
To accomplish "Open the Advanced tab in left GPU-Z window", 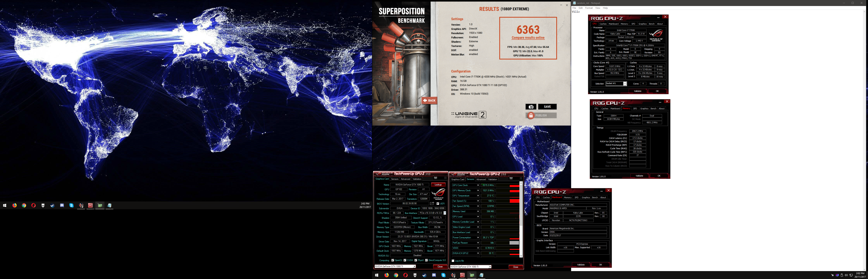I will [x=405, y=179].
